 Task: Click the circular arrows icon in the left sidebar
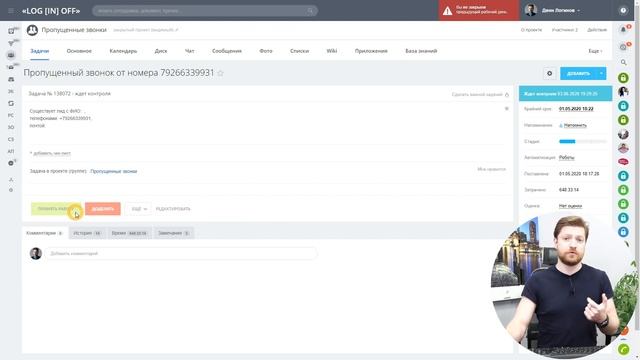coord(11,103)
